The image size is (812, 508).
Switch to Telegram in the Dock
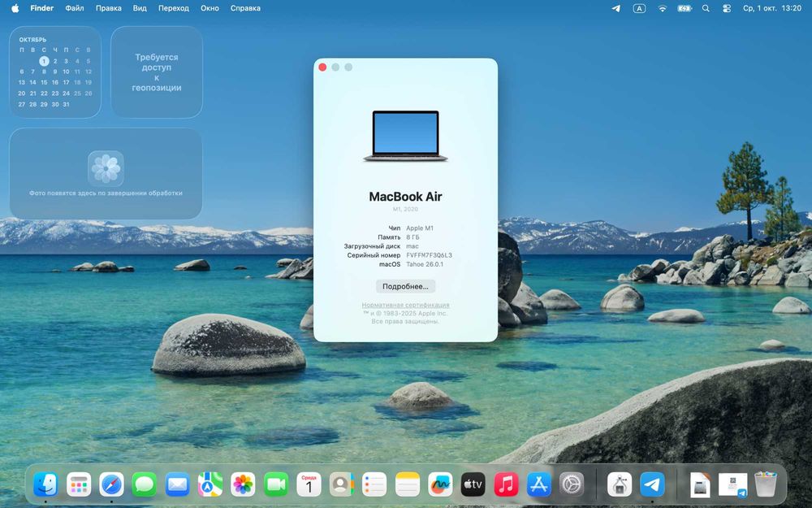pyautogui.click(x=653, y=484)
